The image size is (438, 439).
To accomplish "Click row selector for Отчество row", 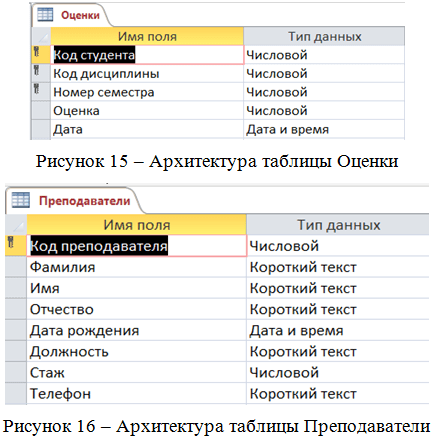I will click(x=16, y=309).
